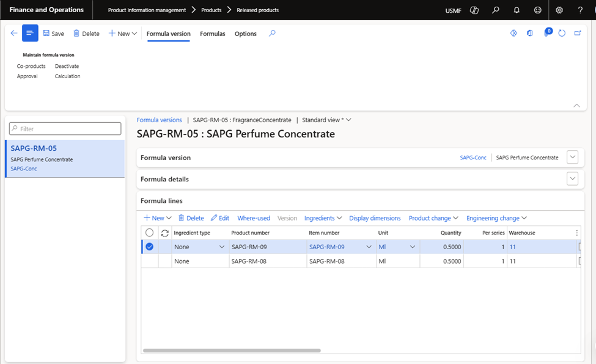Viewport: 596px width, 364px height.
Task: Open Released products breadcrumb item
Action: click(x=258, y=10)
